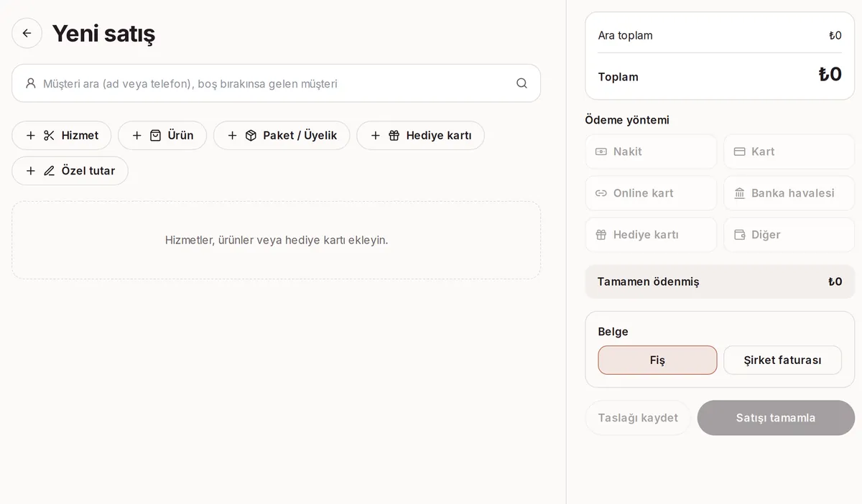Click the 'Belge' section heading
The image size is (862, 504).
tap(613, 332)
